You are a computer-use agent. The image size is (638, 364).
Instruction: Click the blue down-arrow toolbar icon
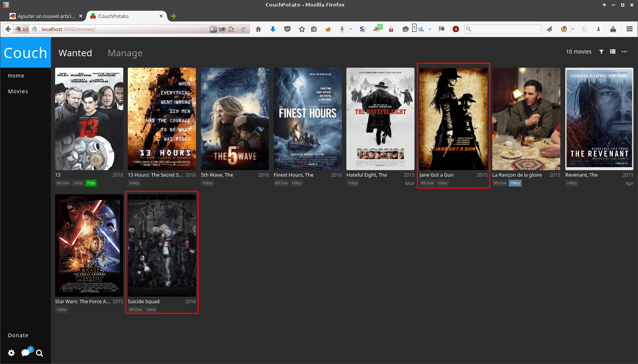pyautogui.click(x=273, y=29)
